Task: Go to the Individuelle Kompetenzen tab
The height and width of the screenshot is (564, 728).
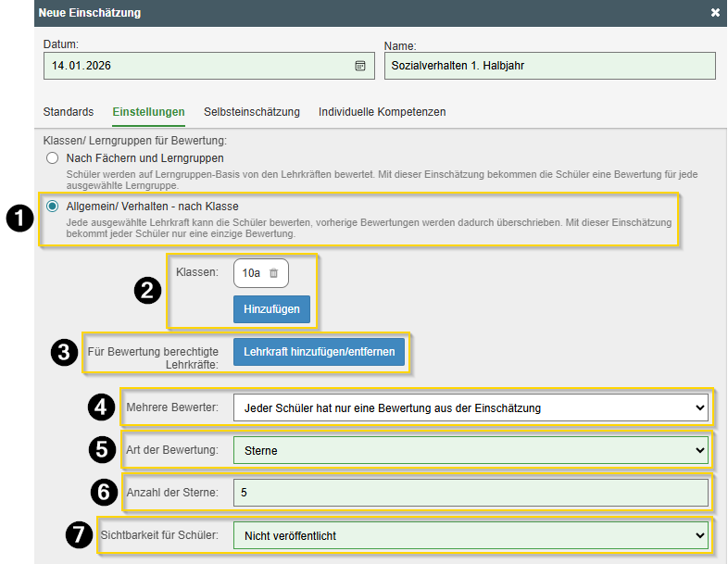Action: coord(382,112)
